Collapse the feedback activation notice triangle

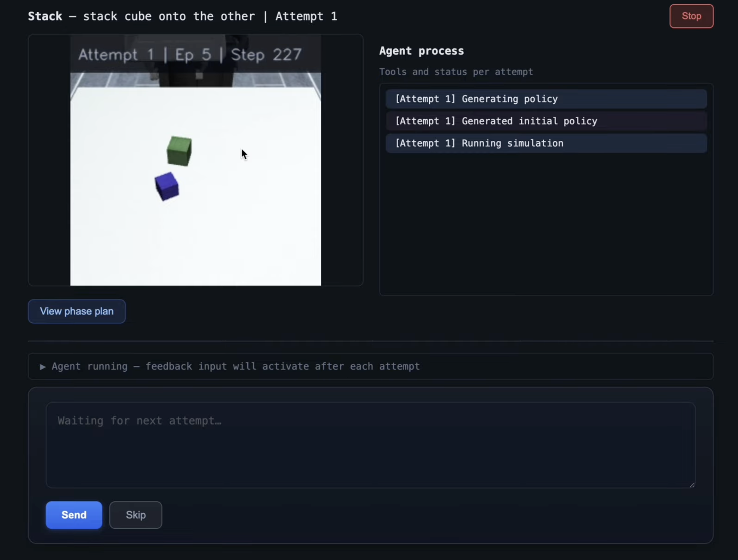coord(43,367)
